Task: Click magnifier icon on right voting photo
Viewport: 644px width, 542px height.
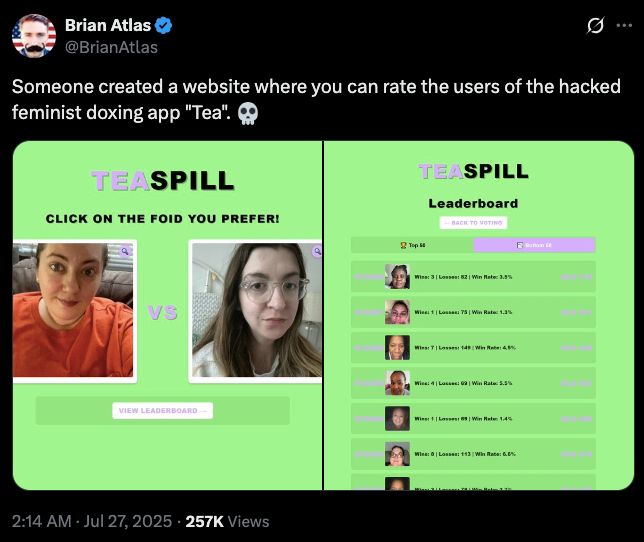Action: coord(317,251)
